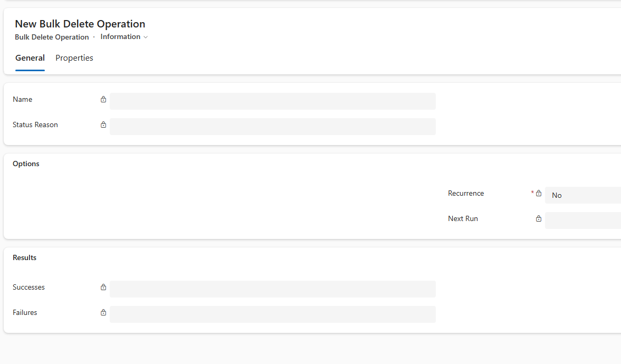Expand the Information form selector
Screen dimensions: 621x364
(124, 37)
